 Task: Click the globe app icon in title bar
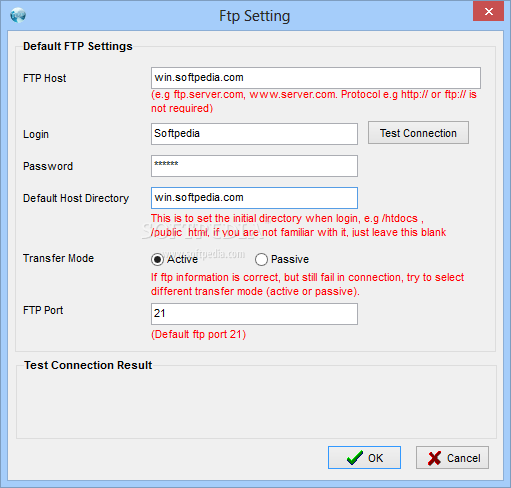pos(18,16)
